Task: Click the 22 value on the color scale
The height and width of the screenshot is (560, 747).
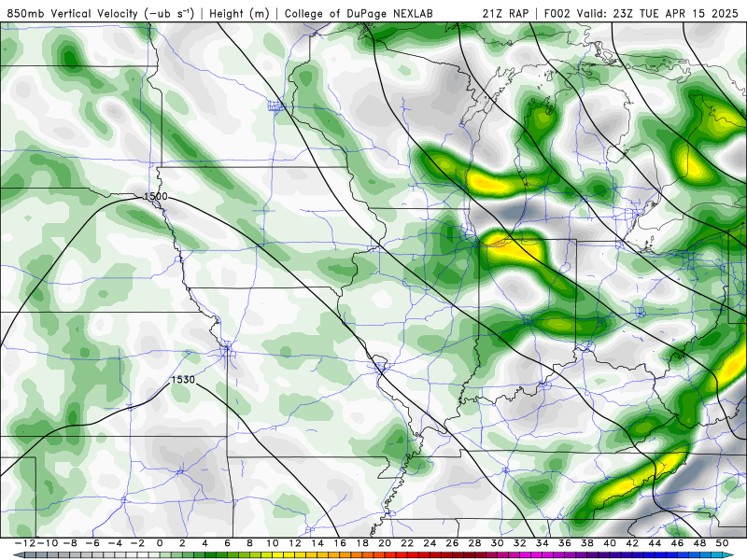Action: (x=407, y=543)
